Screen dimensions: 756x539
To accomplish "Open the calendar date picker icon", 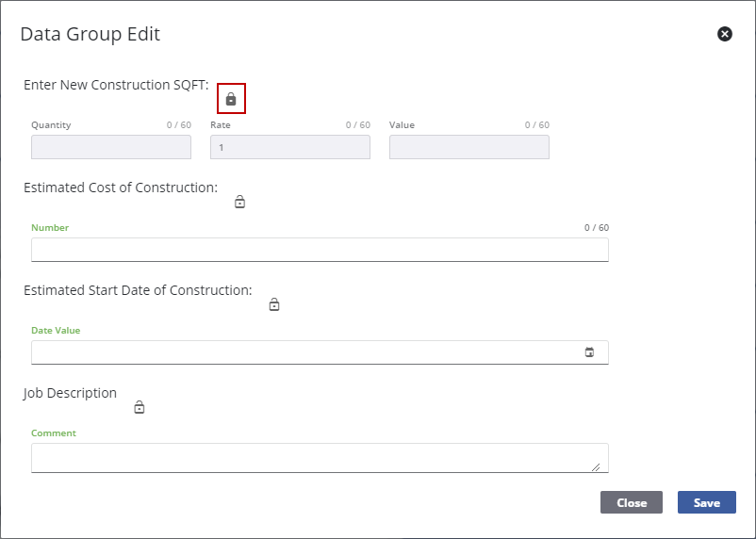I will tap(590, 352).
